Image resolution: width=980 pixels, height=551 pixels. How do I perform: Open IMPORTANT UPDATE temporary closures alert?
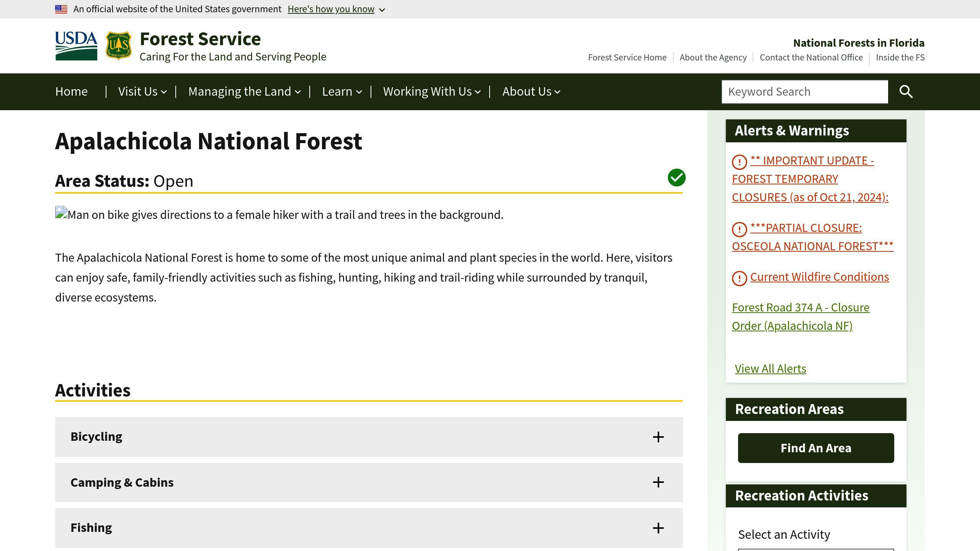810,179
